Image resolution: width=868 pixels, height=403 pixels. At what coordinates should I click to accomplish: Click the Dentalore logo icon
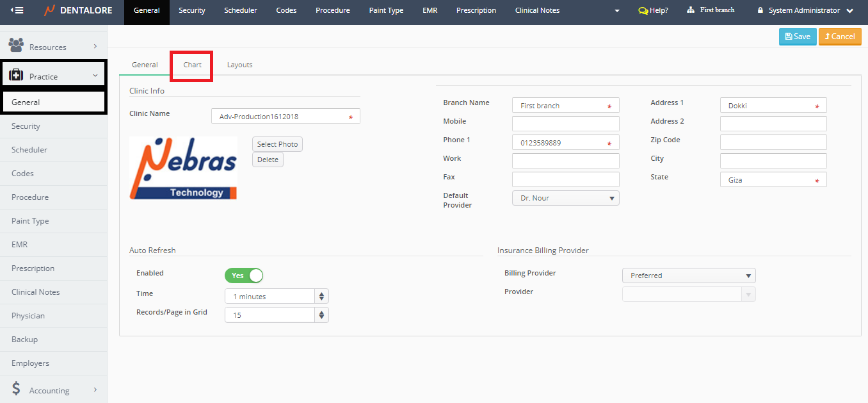point(49,10)
